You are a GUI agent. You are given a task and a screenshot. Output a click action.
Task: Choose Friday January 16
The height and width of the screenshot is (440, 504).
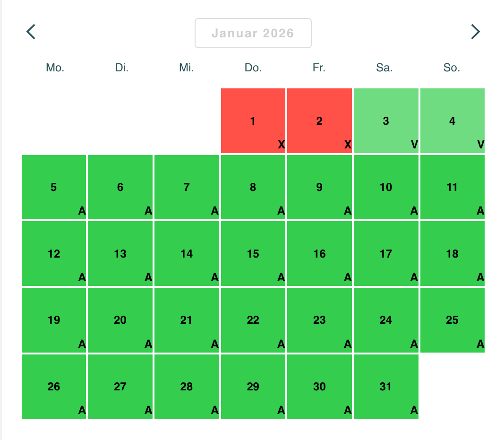point(319,254)
